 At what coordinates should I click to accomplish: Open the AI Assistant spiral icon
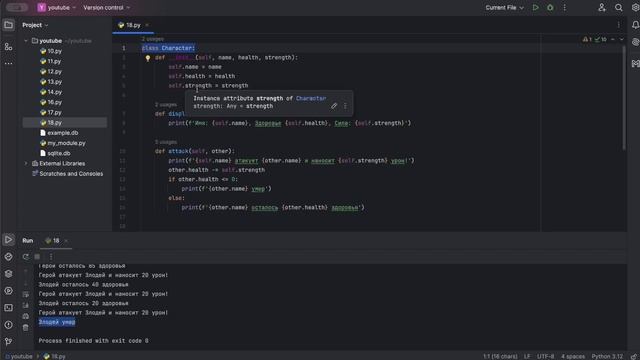635,42
